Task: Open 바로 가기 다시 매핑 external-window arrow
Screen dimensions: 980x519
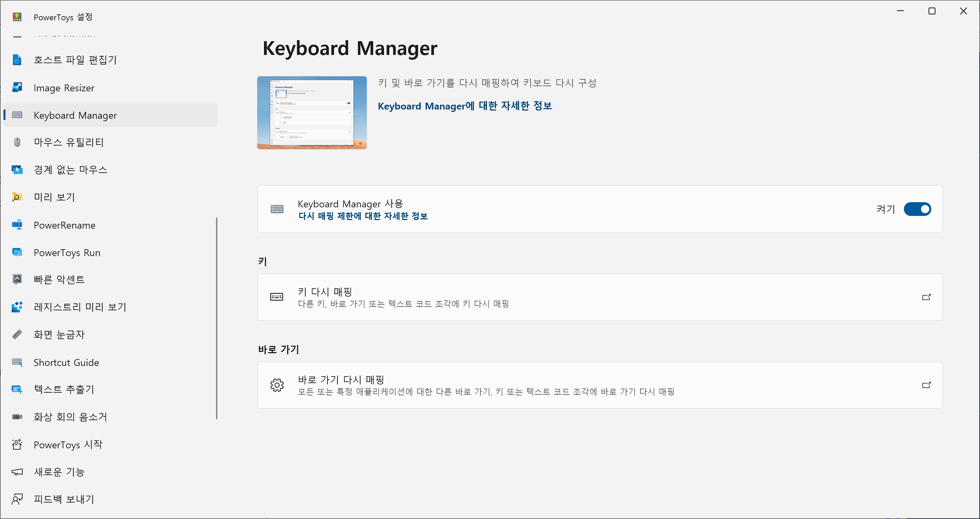Action: coord(926,385)
